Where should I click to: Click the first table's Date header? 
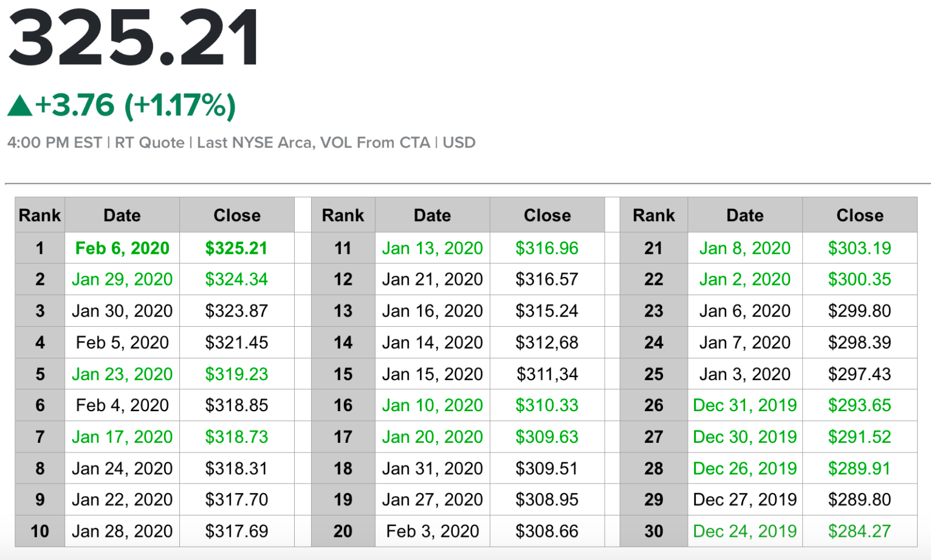tap(122, 215)
